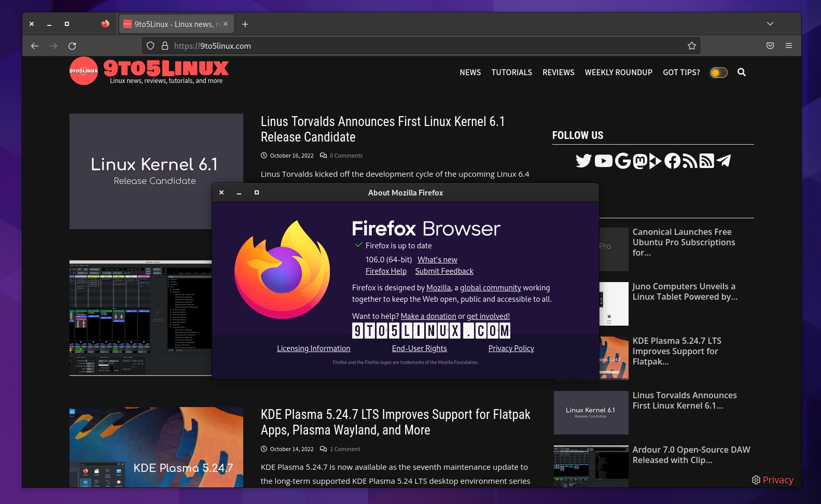The image size is (821, 504).
Task: Open the Mastodon follow icon
Action: [641, 161]
